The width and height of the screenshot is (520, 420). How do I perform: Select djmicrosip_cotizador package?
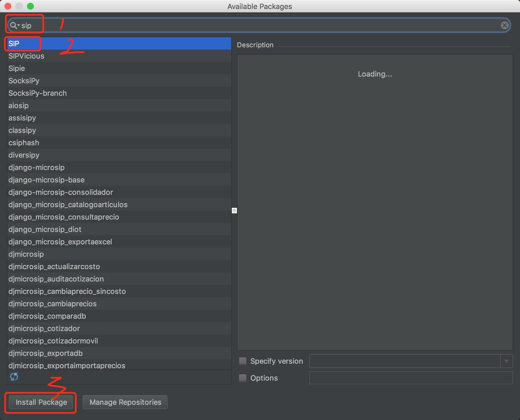point(119,328)
